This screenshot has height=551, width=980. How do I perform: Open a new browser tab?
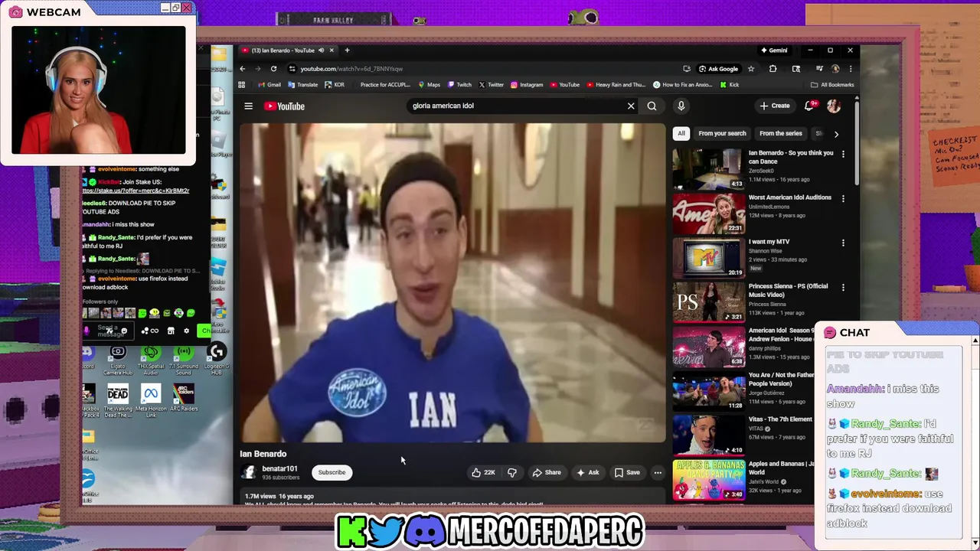coord(347,51)
